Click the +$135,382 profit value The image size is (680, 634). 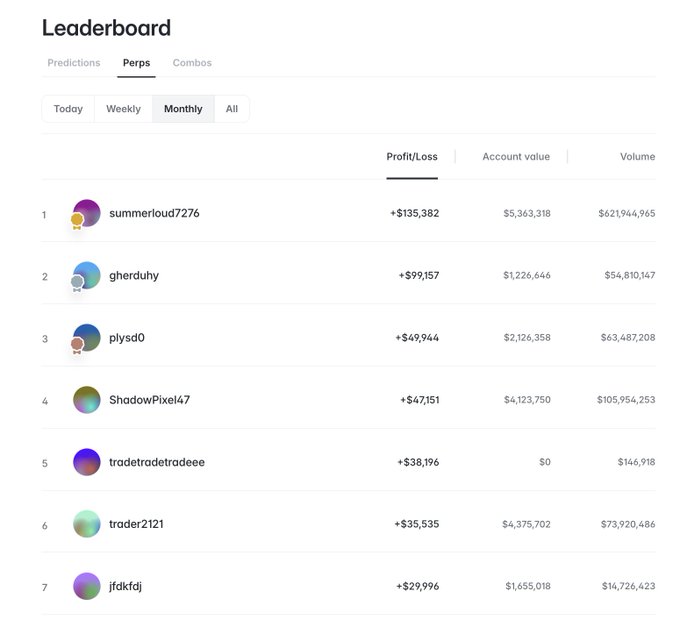(x=415, y=213)
